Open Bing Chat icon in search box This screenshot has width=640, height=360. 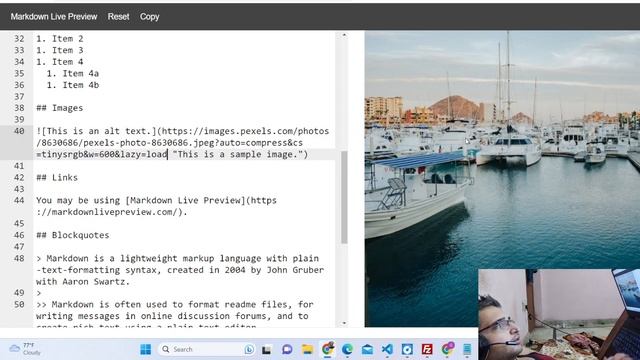(x=249, y=349)
